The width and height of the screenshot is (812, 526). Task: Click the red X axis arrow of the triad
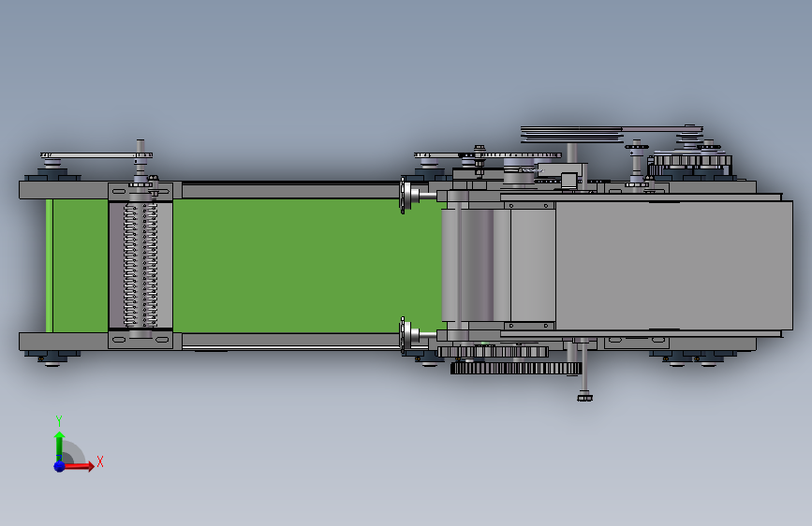(79, 466)
